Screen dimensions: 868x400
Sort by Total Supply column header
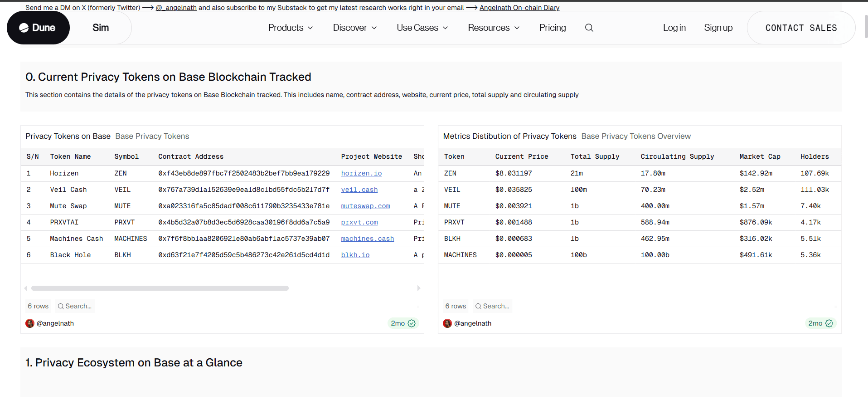pyautogui.click(x=595, y=156)
